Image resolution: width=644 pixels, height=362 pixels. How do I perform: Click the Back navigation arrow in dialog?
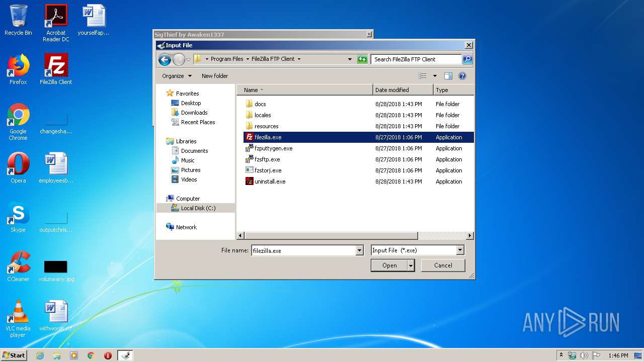tap(165, 59)
